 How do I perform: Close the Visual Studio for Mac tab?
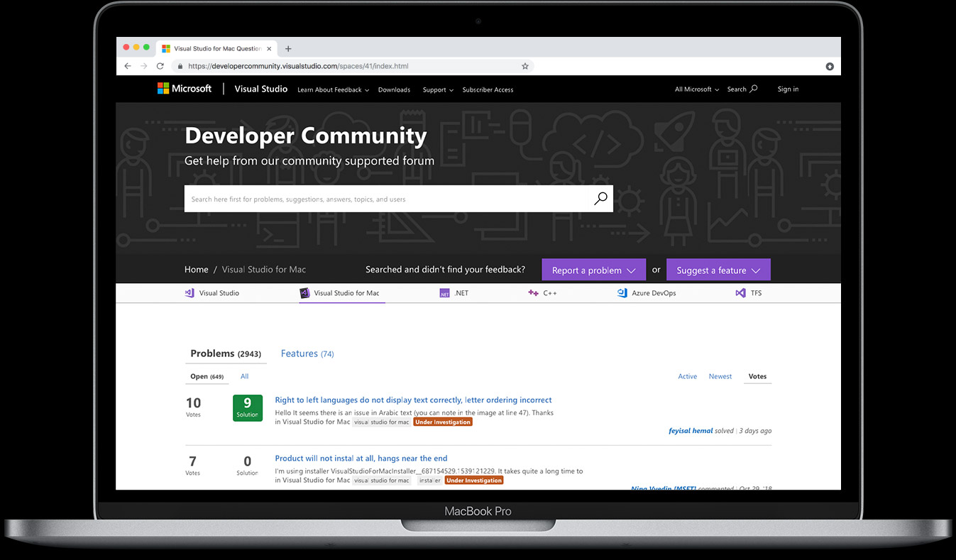point(269,49)
